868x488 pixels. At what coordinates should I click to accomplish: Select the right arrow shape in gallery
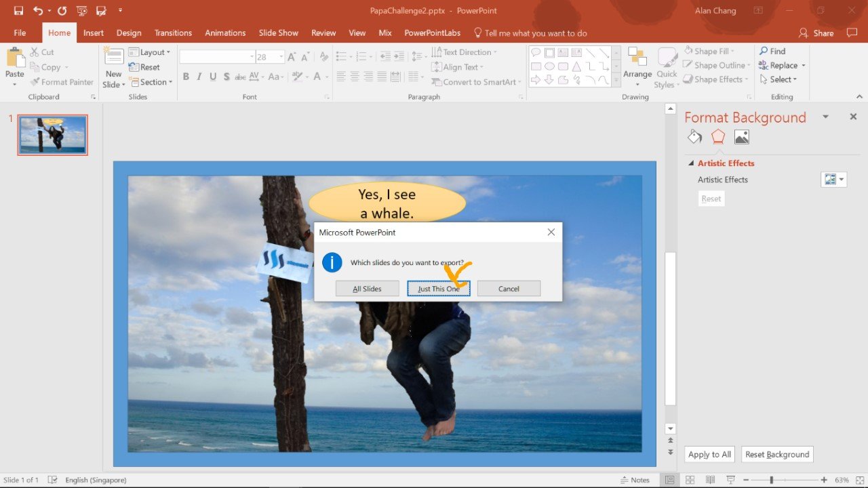536,80
